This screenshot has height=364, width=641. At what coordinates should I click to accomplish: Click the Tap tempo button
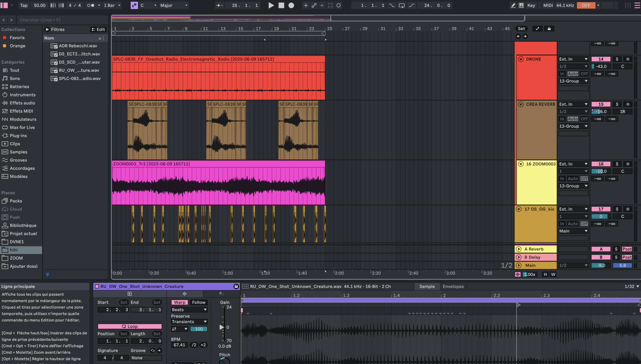(24, 5)
